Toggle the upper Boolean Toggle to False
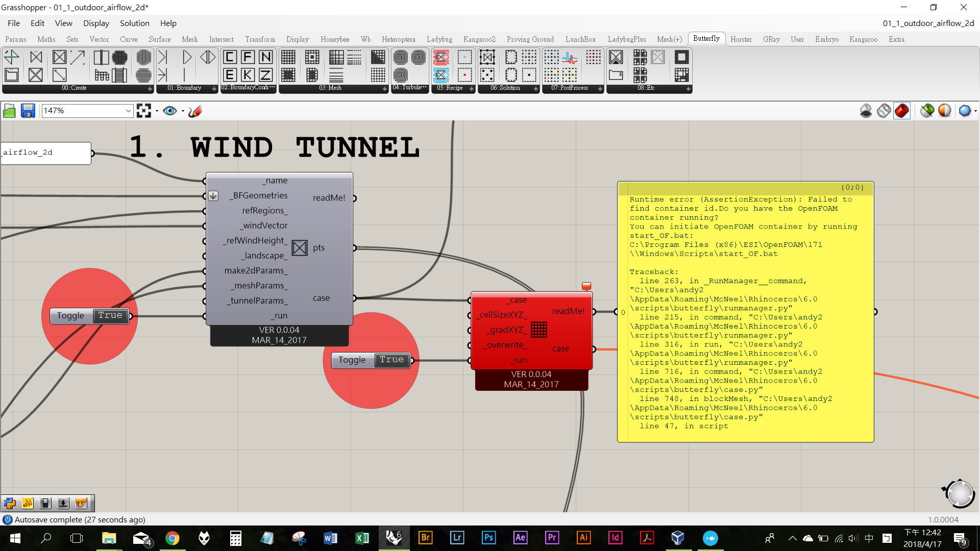The width and height of the screenshot is (980, 551). [110, 316]
